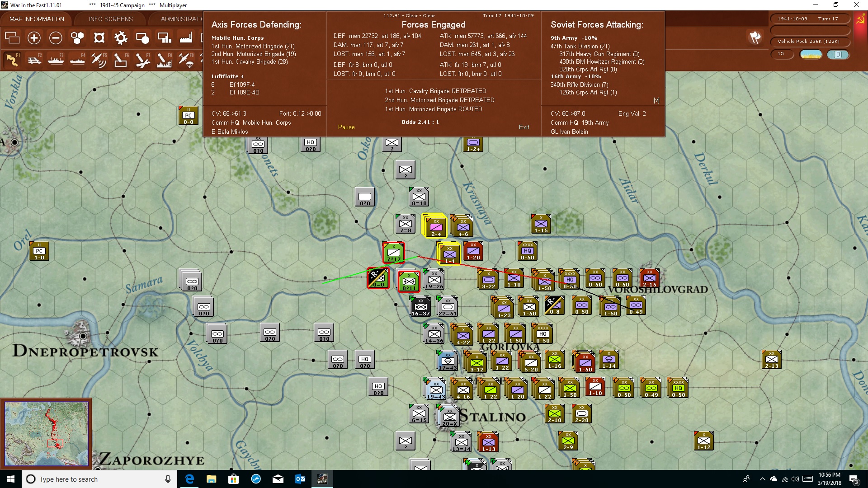The width and height of the screenshot is (868, 488).
Task: Select the green Hungarian 8?11 counter
Action: (x=409, y=281)
